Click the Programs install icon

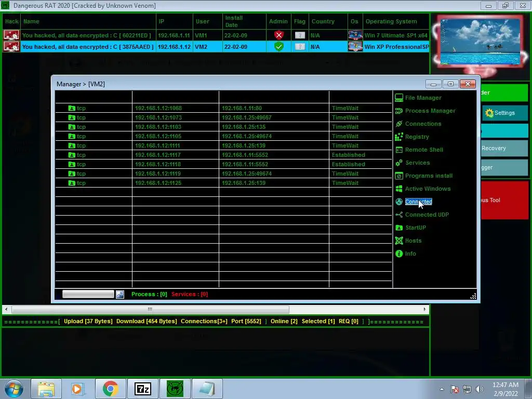coord(399,176)
